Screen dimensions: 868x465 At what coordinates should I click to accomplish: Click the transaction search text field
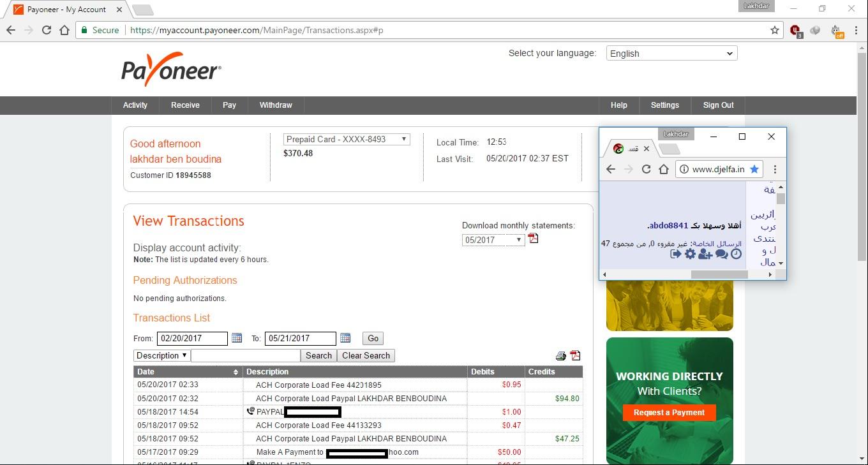[x=245, y=355]
